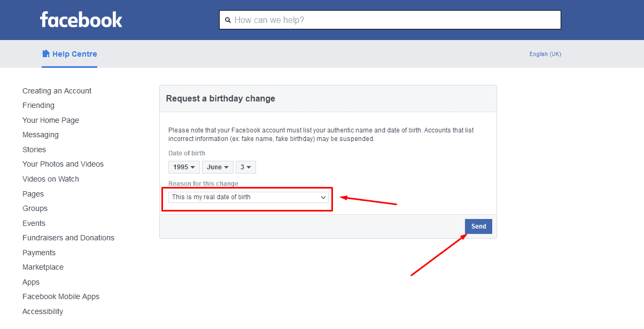Click the 'How can we help?' search field

pyautogui.click(x=390, y=20)
